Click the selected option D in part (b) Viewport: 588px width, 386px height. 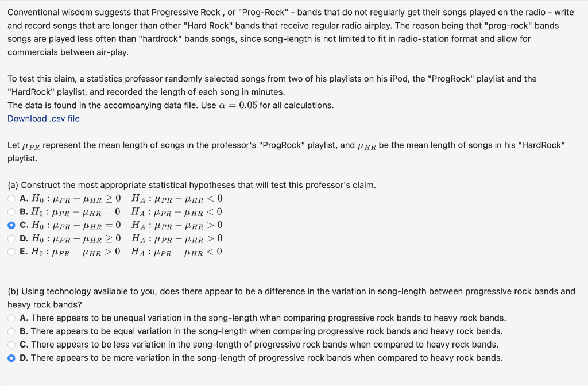click(11, 357)
